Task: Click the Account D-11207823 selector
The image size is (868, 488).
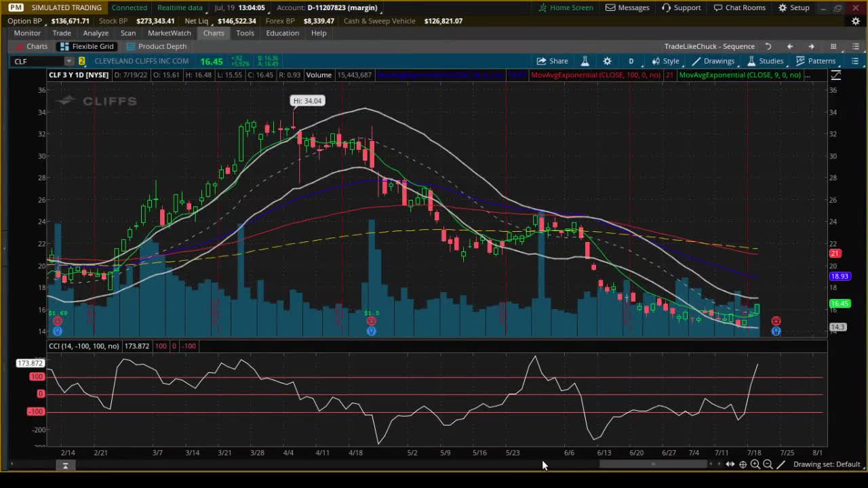Action: click(327, 7)
